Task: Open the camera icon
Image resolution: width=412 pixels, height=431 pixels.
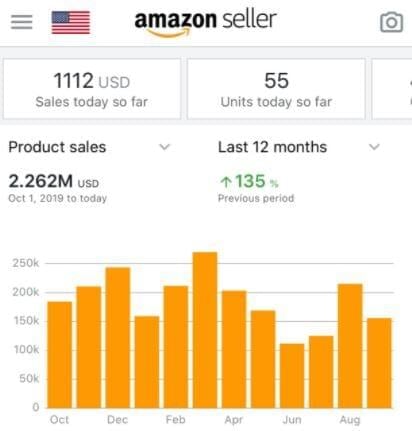Action: [x=391, y=22]
